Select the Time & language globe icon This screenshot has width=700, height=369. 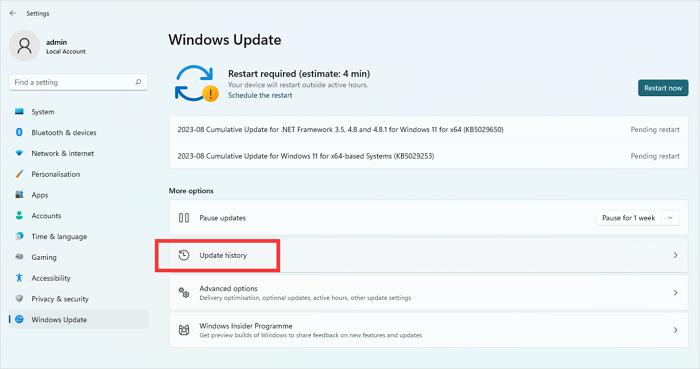point(19,236)
